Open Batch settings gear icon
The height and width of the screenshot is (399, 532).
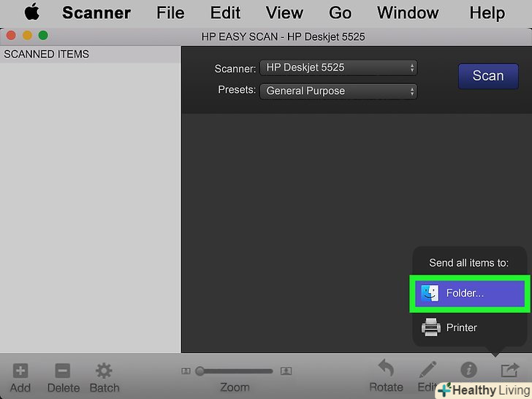(x=104, y=370)
